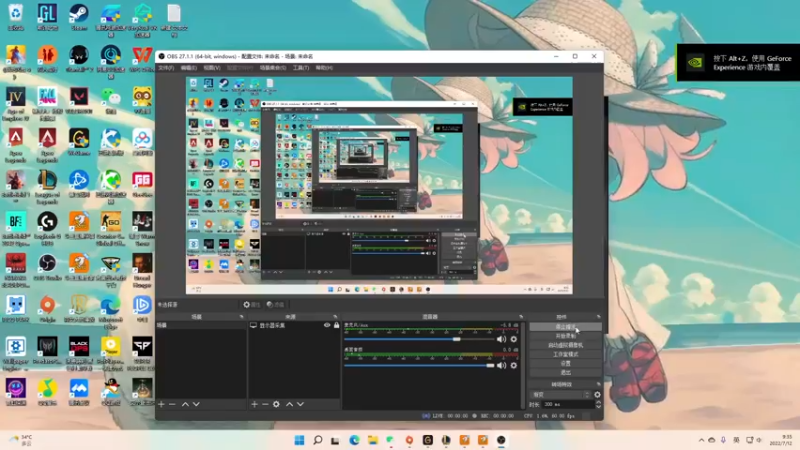The image size is (800, 450).
Task: Edit the transition duration field
Action: point(567,404)
